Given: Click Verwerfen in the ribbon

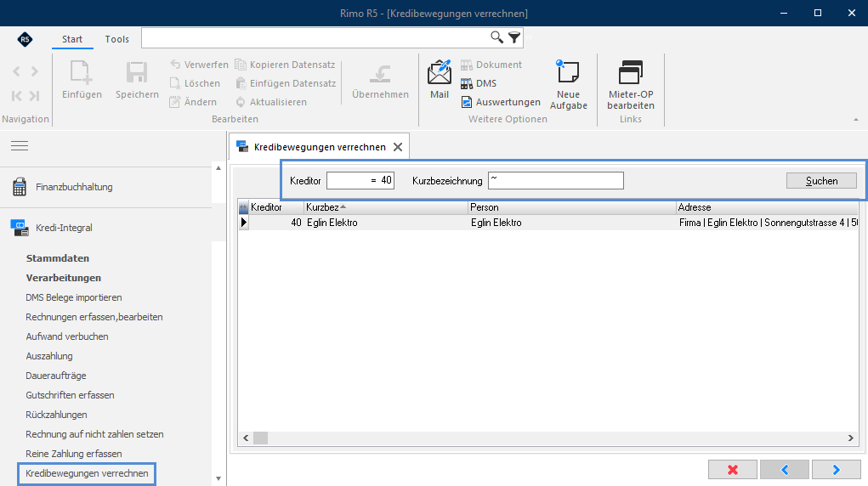Looking at the screenshot, I should [x=199, y=65].
